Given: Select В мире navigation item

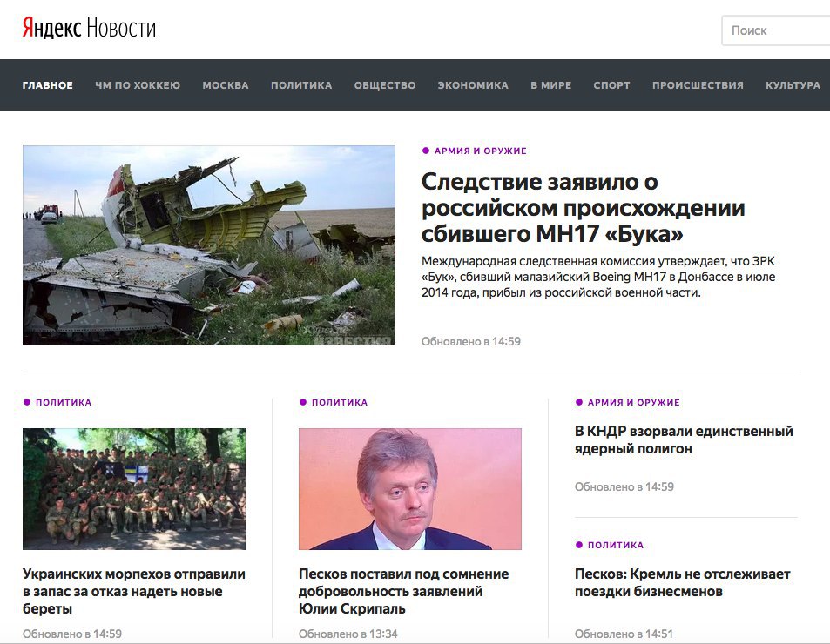Looking at the screenshot, I should click(x=551, y=85).
